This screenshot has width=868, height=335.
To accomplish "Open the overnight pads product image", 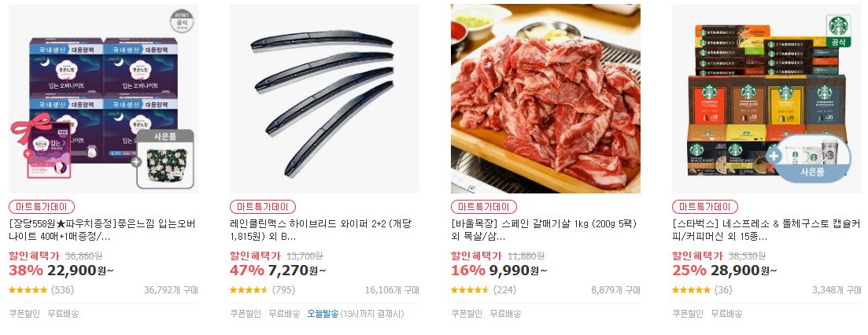I will click(104, 99).
